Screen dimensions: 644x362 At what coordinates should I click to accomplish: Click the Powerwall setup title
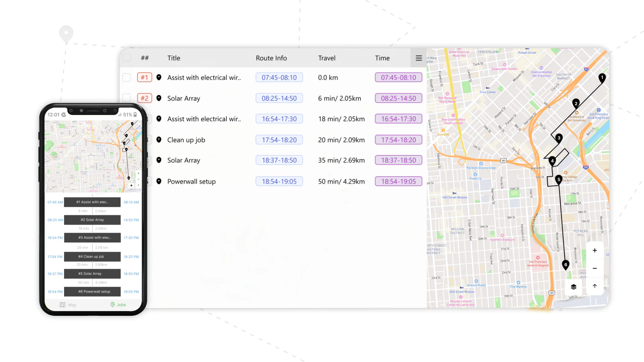[192, 181]
